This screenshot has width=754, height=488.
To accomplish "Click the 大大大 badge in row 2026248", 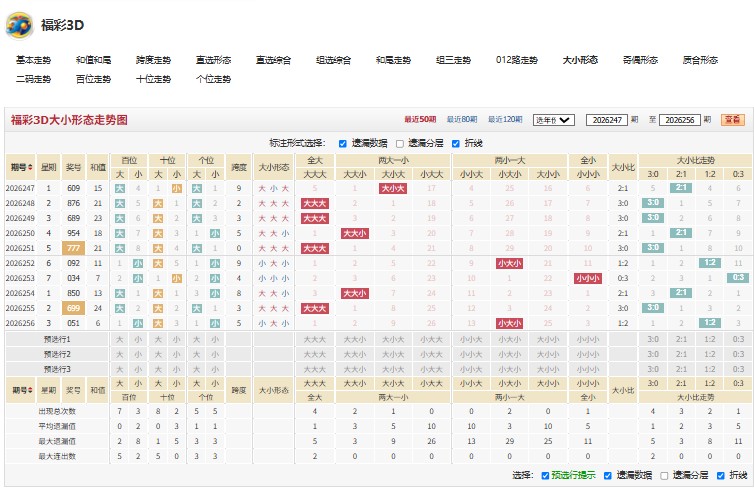I will click(x=314, y=203).
